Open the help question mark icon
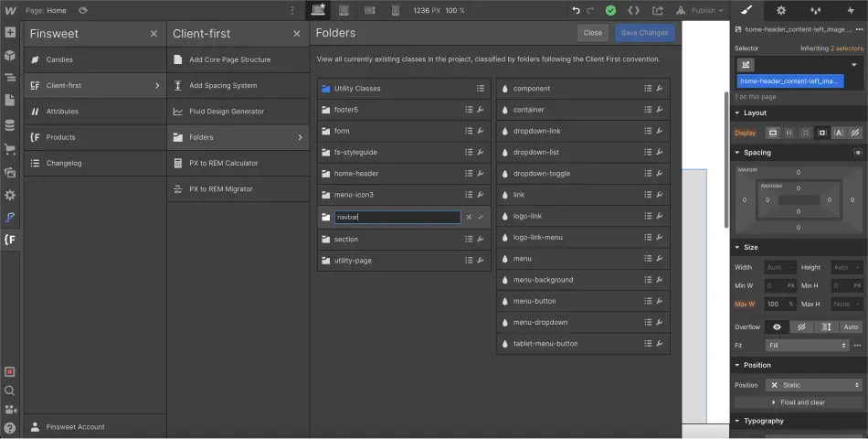The width and height of the screenshot is (868, 439). pyautogui.click(x=10, y=428)
